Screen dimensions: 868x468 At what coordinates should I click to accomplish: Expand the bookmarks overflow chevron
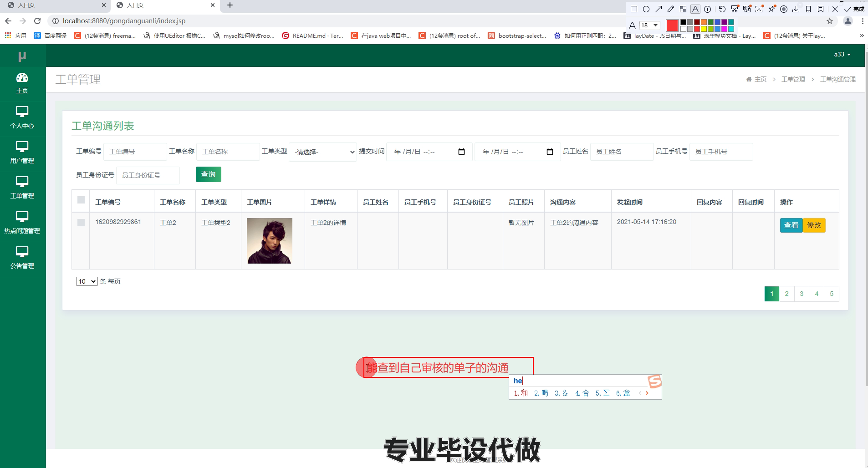(862, 36)
